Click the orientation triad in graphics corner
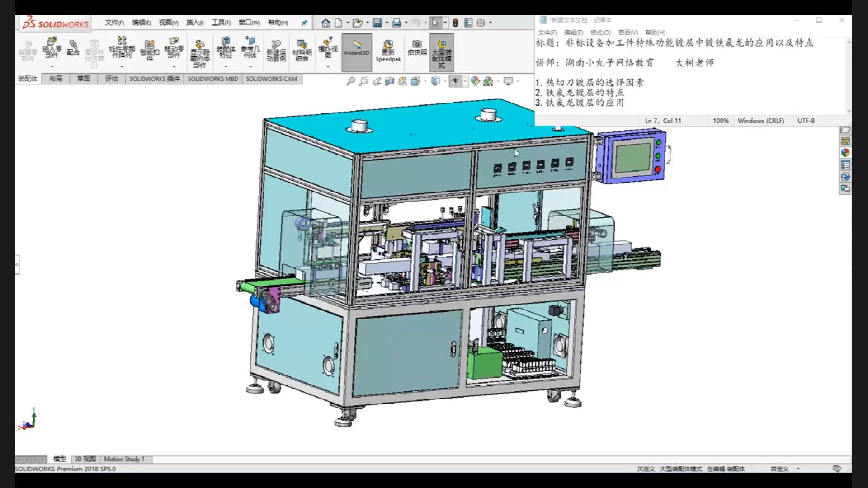868x488 pixels. click(x=28, y=419)
